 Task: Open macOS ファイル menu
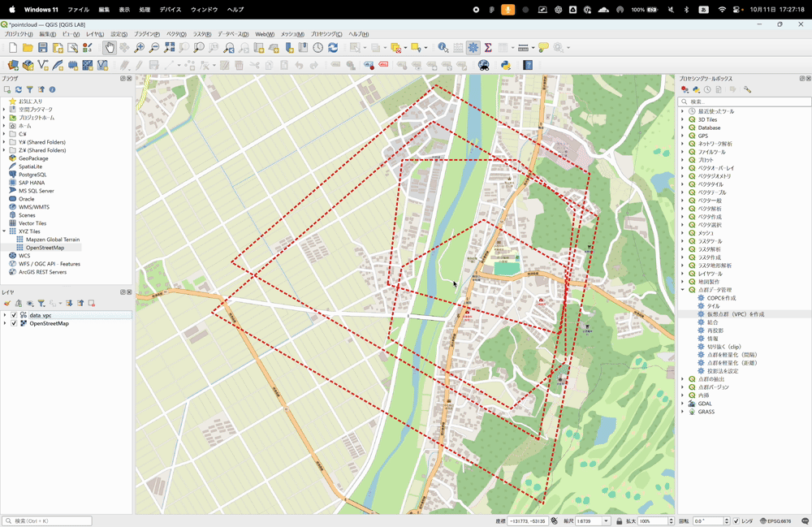pyautogui.click(x=79, y=9)
